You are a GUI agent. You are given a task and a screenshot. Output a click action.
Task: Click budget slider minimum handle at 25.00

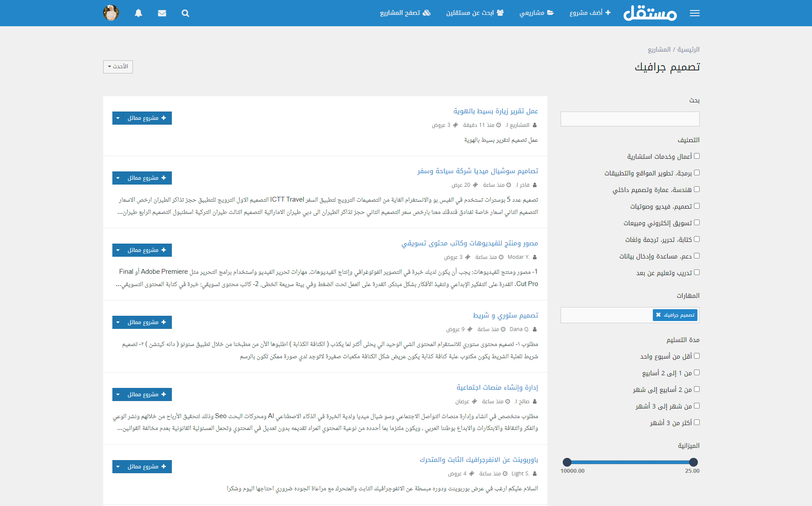[x=693, y=462]
